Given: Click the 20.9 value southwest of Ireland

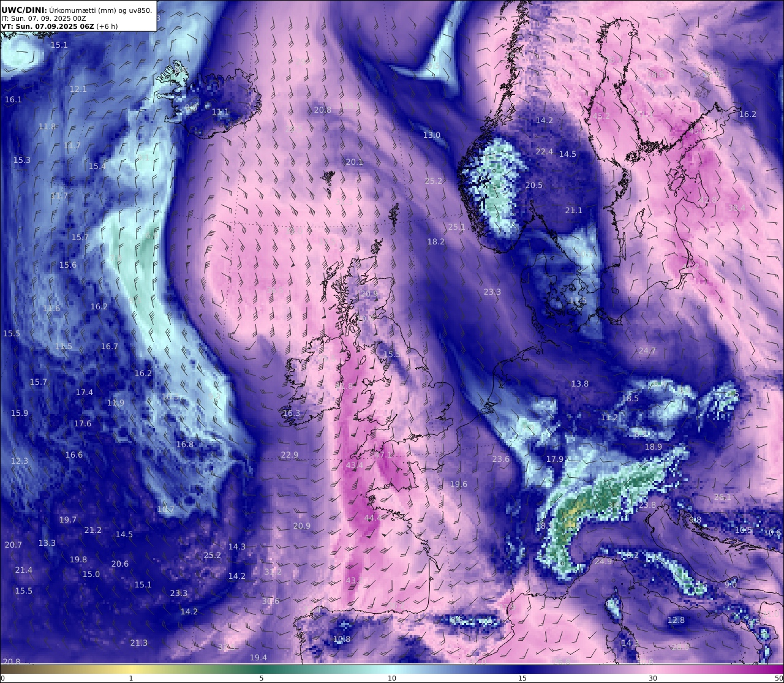Looking at the screenshot, I should pos(302,526).
